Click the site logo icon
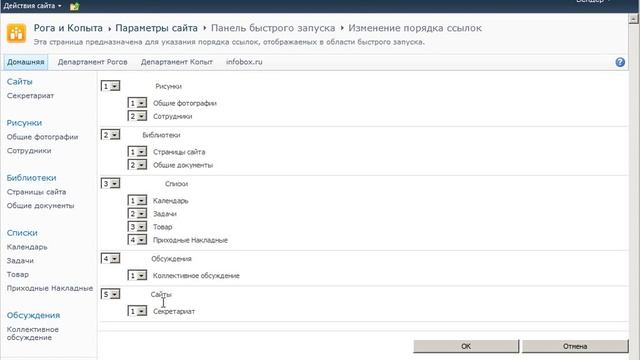Image resolution: width=640 pixels, height=360 pixels. [x=16, y=33]
